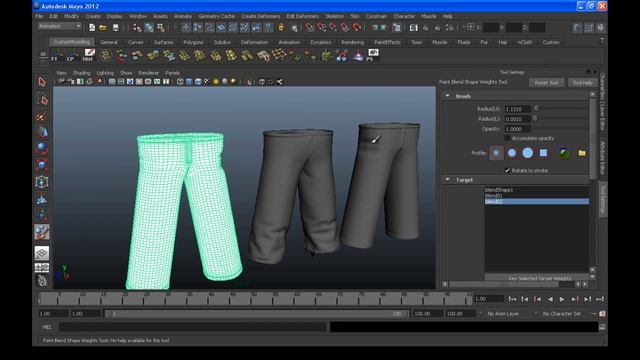This screenshot has height=360, width=640.
Task: Open the Create Deformers menu
Action: tap(260, 16)
